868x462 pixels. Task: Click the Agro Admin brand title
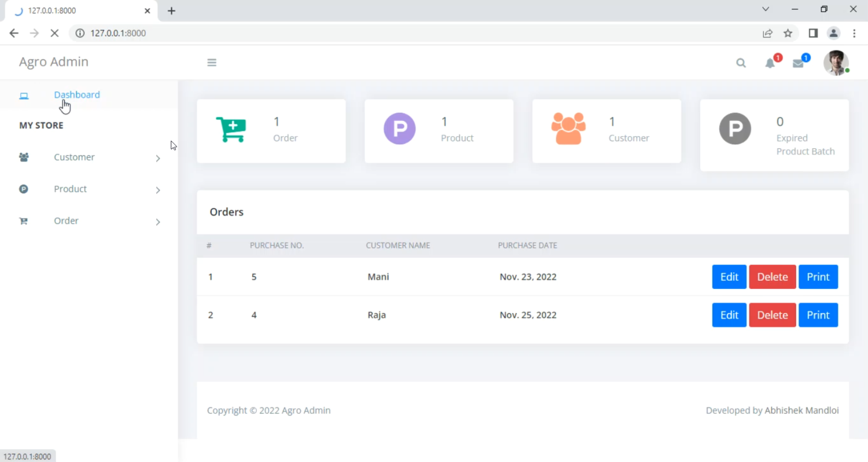54,62
